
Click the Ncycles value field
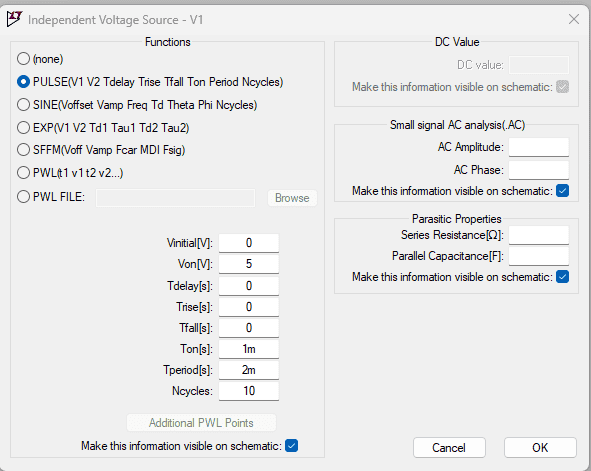tap(249, 391)
